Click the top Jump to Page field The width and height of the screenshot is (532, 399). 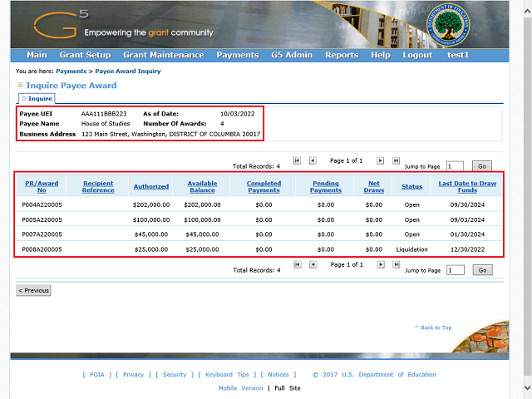point(455,166)
